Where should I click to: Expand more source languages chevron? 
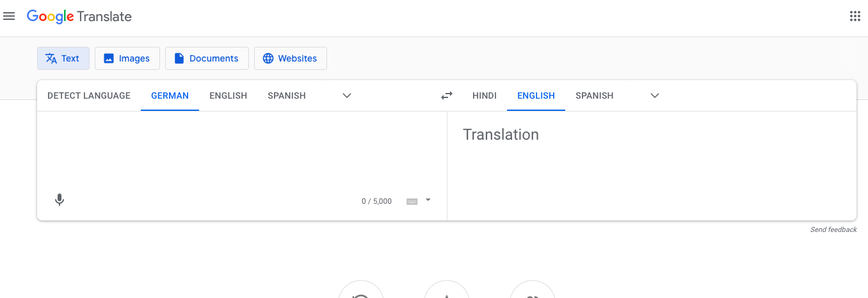click(347, 95)
